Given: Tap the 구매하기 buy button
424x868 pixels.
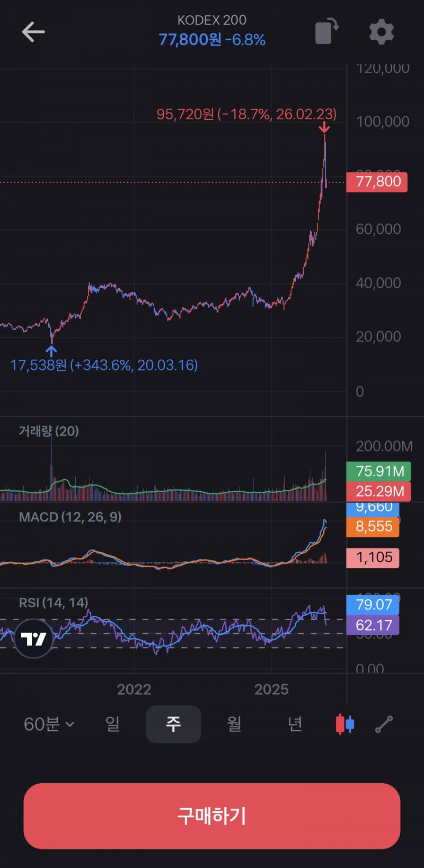Looking at the screenshot, I should [x=212, y=816].
